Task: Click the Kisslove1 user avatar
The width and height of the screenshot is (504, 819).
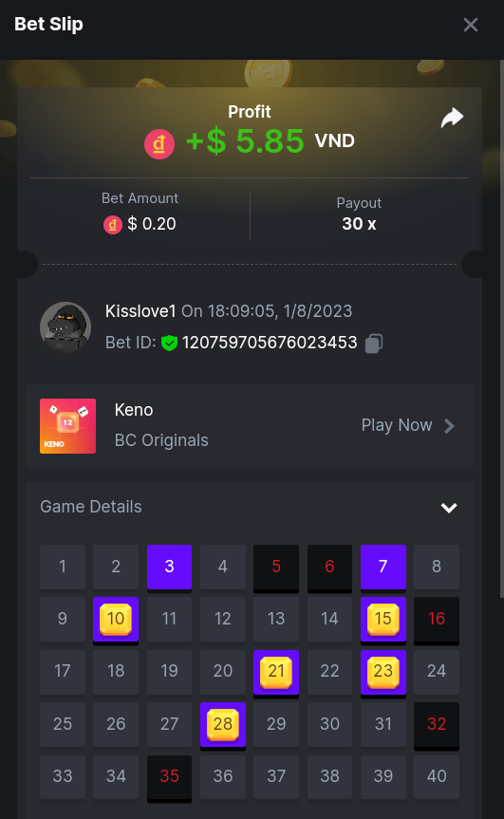Action: tap(65, 327)
